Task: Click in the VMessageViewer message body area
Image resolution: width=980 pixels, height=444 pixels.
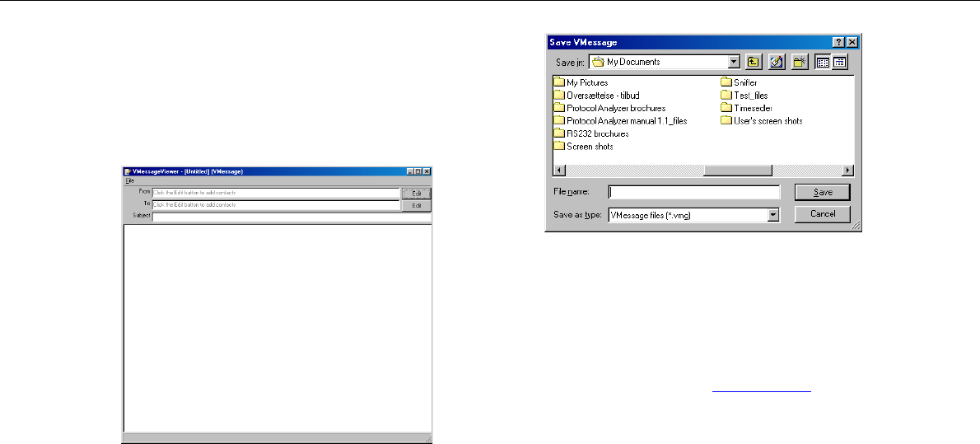Action: click(x=278, y=328)
